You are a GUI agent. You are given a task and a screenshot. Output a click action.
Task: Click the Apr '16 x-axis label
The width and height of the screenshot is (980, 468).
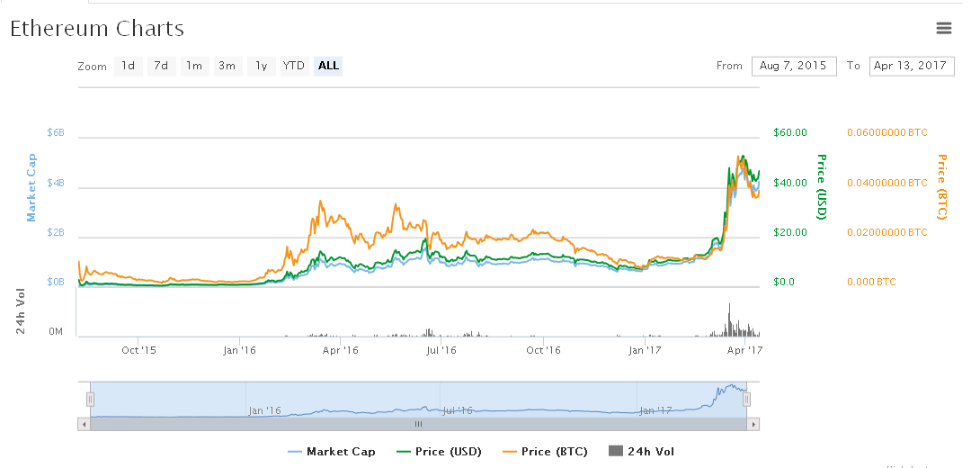[341, 350]
